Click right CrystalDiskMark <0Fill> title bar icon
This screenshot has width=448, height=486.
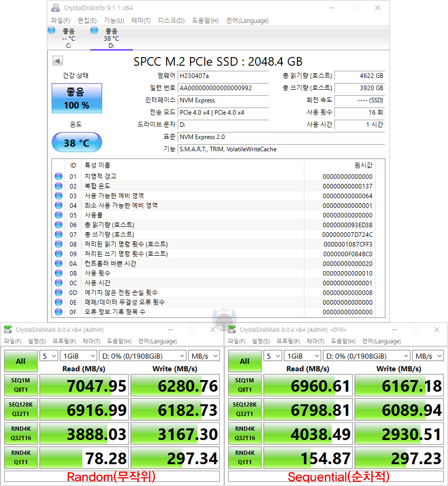pyautogui.click(x=232, y=329)
